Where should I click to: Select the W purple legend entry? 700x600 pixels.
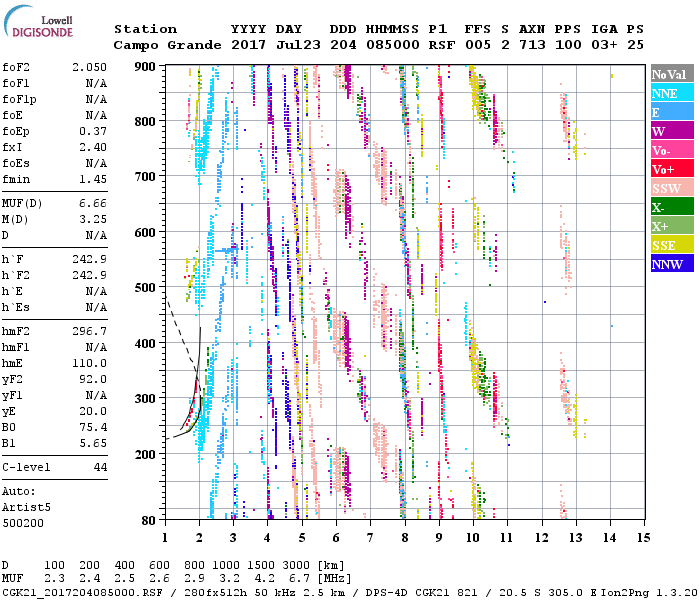pyautogui.click(x=671, y=131)
